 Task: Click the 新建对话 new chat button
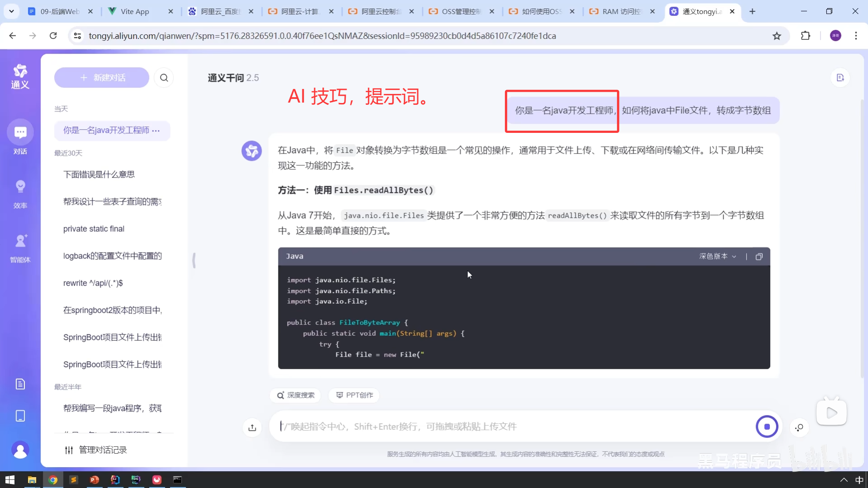pos(102,78)
